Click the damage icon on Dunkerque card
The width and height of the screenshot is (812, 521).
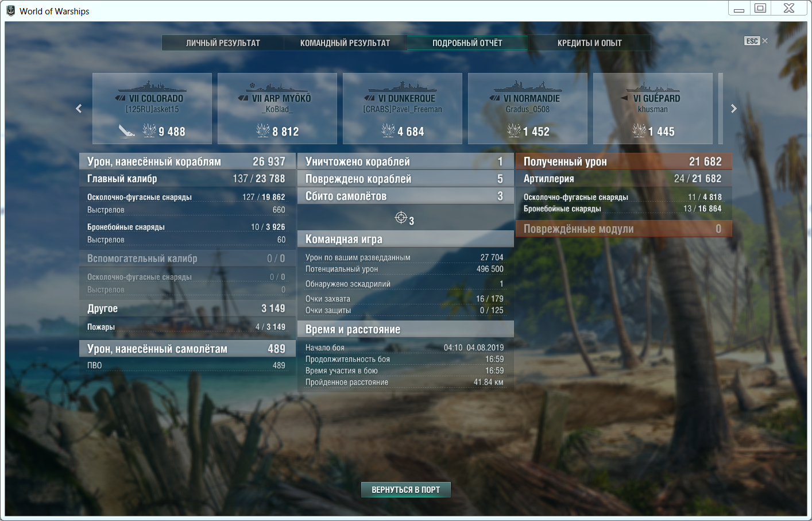point(388,131)
